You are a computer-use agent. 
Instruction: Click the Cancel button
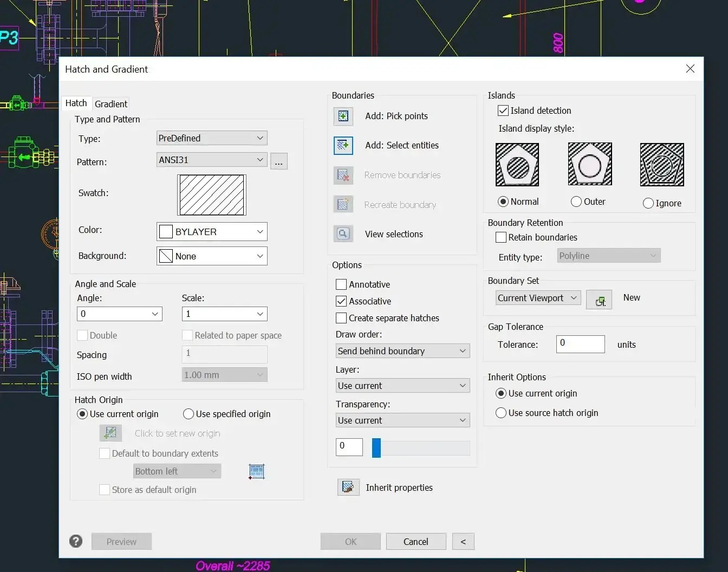pos(416,542)
